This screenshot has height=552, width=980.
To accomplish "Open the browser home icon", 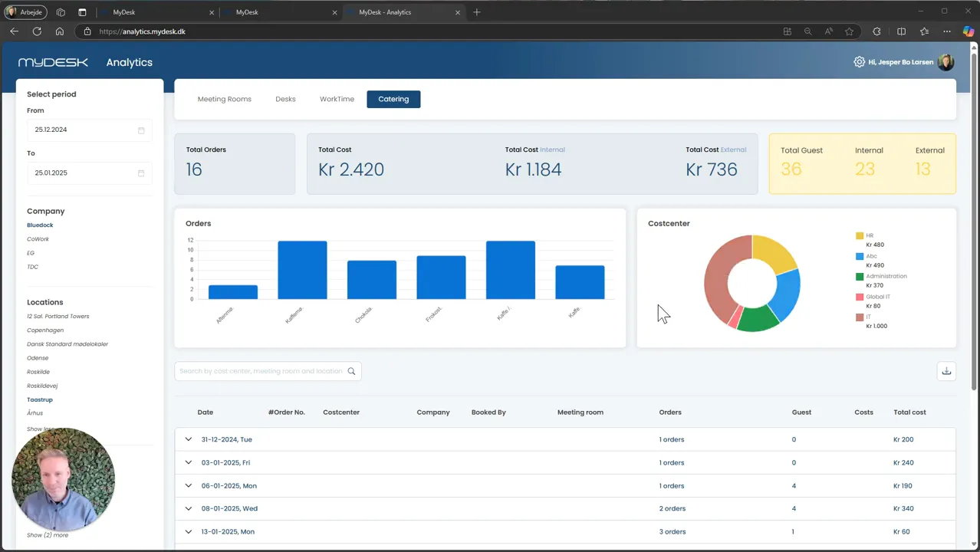I will click(x=60, y=31).
